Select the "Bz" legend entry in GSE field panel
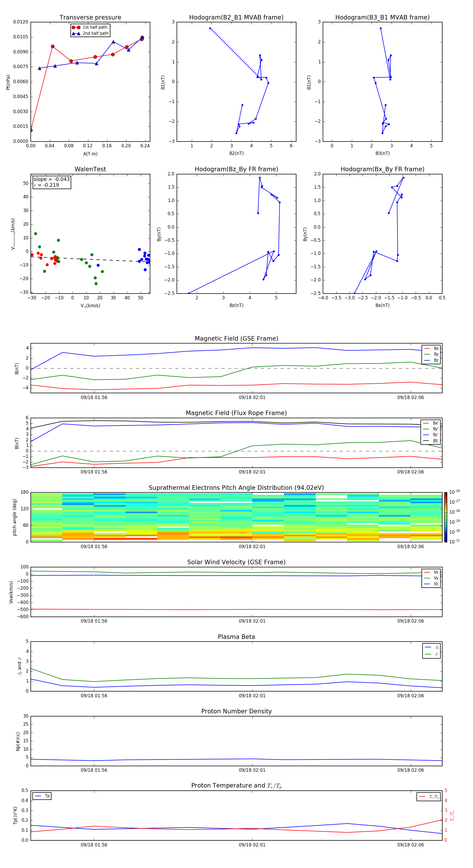The image size is (473, 868). click(x=431, y=361)
